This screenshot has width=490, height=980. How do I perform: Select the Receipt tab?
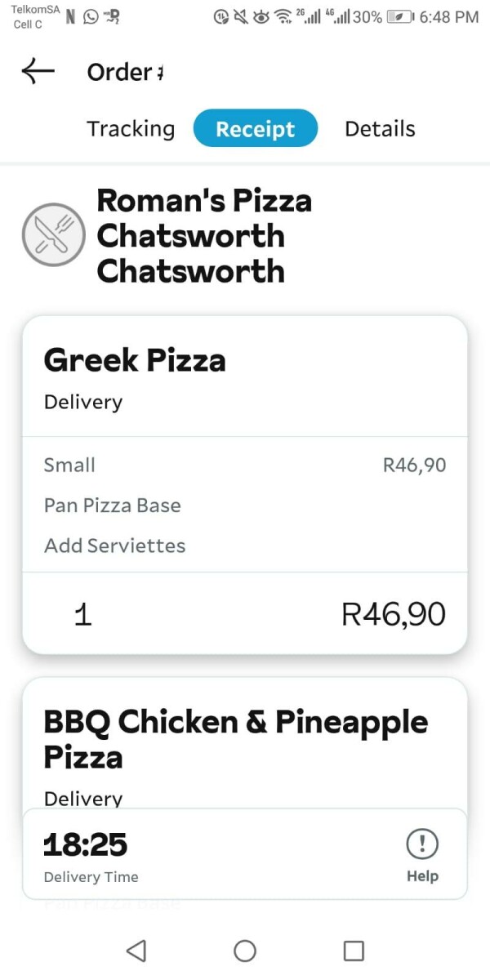(255, 129)
